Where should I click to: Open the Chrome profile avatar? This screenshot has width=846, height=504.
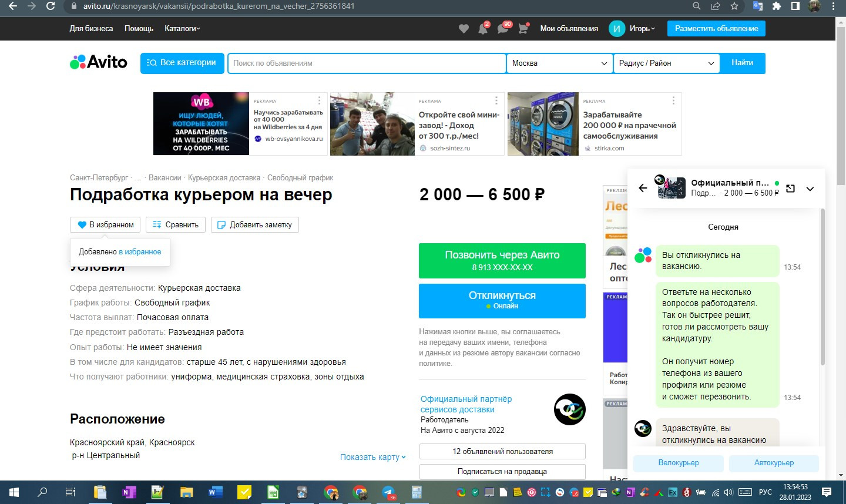pyautogui.click(x=814, y=6)
